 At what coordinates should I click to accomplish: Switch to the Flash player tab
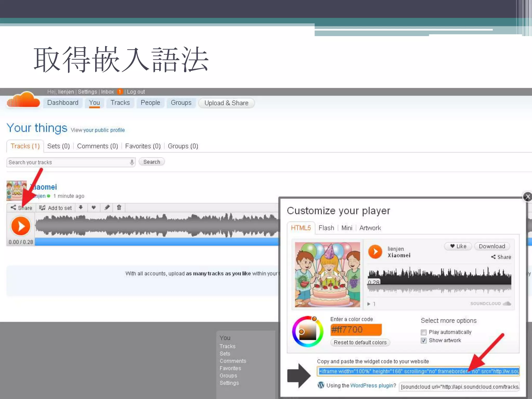326,228
